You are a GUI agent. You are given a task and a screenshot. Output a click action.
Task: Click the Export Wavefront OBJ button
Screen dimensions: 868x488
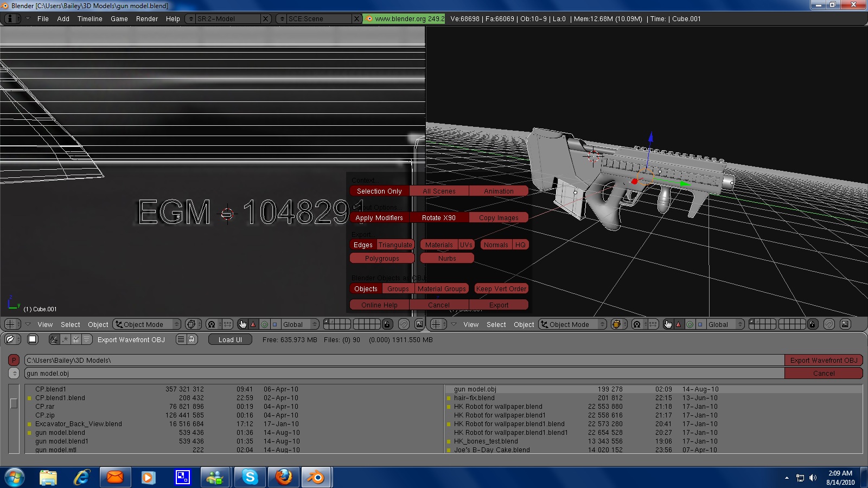click(x=823, y=360)
